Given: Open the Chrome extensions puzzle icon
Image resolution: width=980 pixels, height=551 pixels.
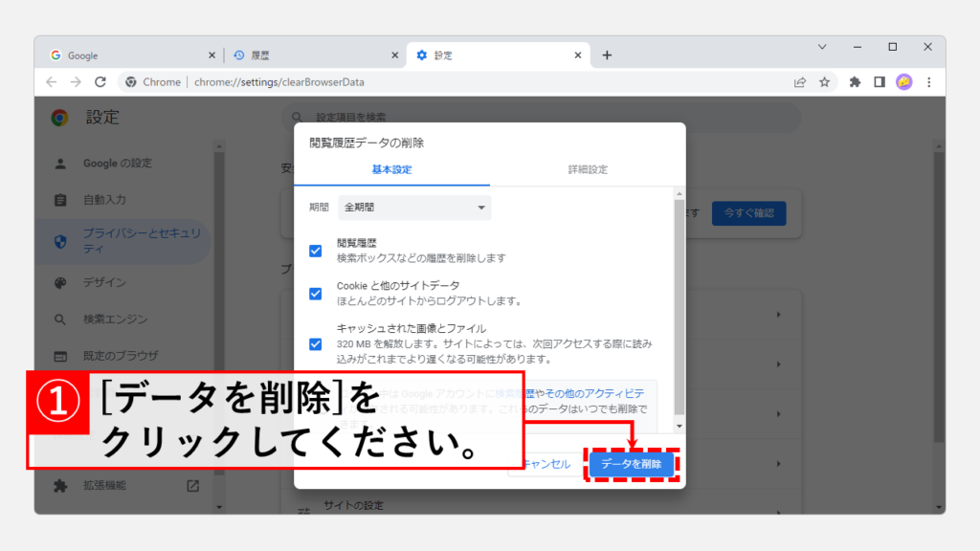Looking at the screenshot, I should [855, 83].
